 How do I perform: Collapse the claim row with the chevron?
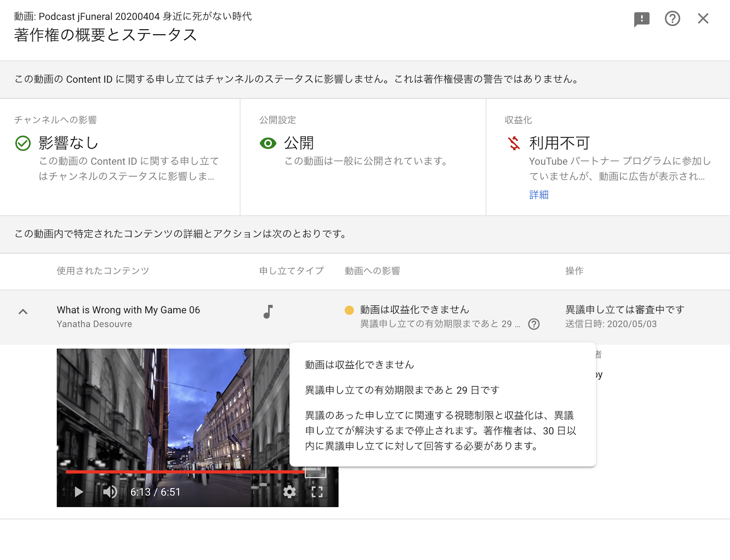[x=23, y=312]
